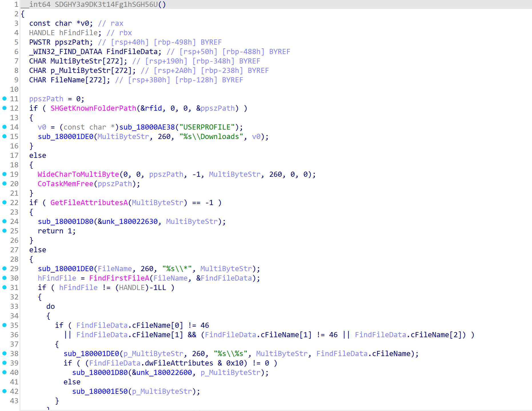Toggle breakpoint dot on line 25
Screen dimensions: 532x411
point(4,231)
